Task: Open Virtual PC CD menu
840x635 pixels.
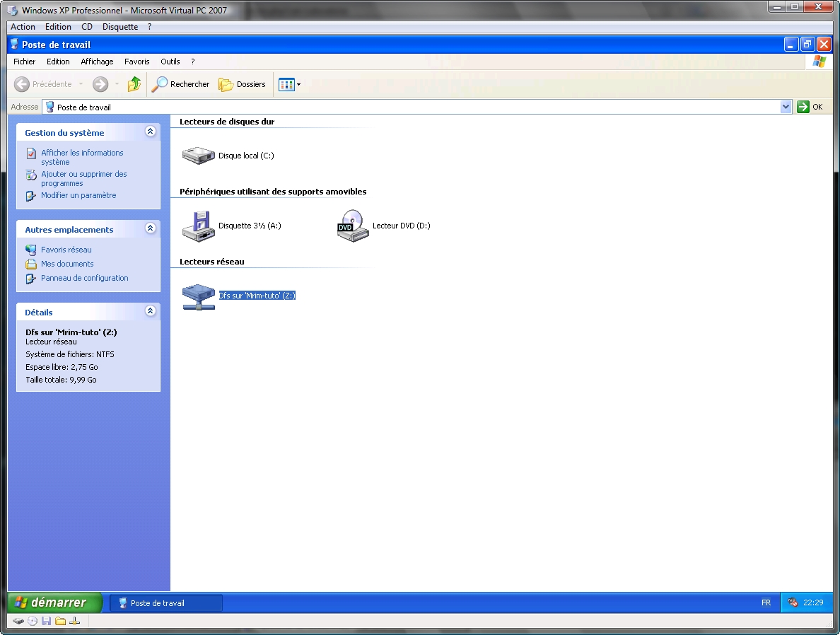Action: pyautogui.click(x=87, y=27)
